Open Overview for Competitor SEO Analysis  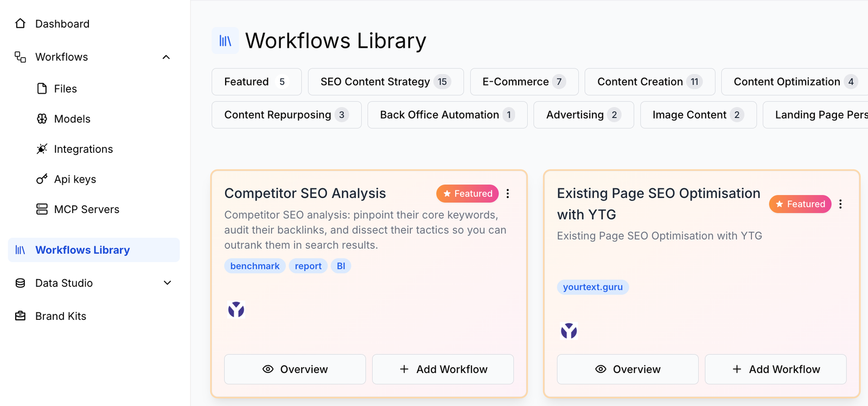tap(295, 369)
